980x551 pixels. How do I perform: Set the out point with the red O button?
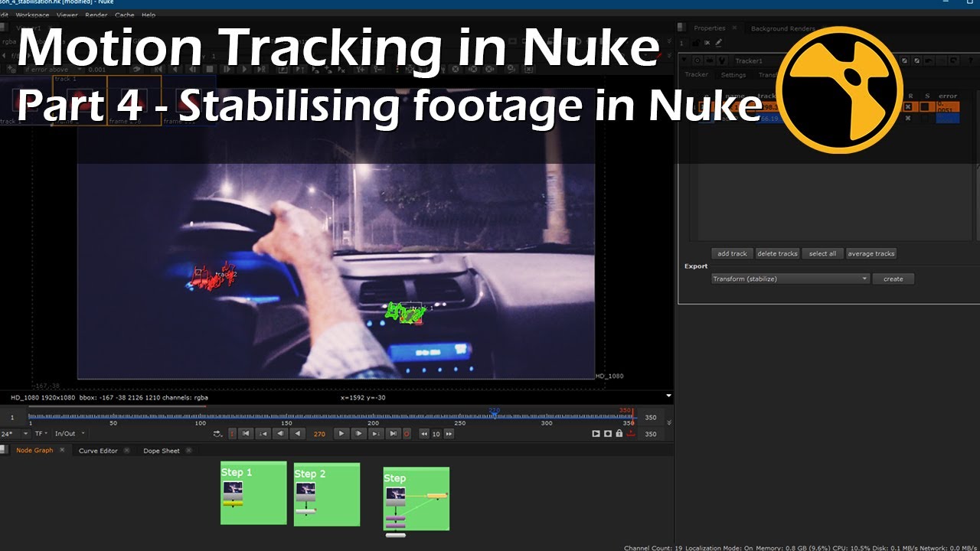(x=407, y=433)
